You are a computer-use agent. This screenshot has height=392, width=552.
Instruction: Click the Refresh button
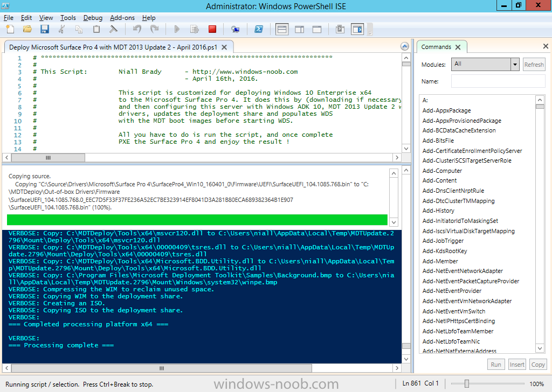click(534, 64)
